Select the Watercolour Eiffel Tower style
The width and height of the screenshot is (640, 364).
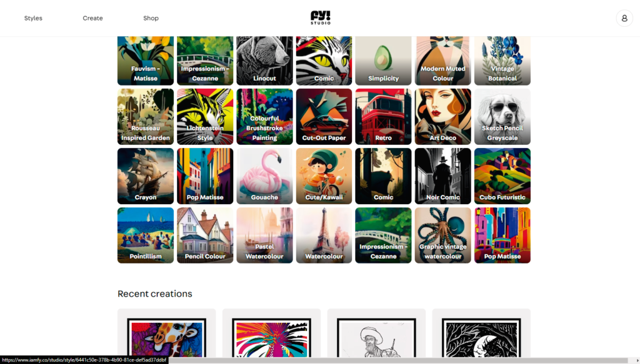(x=324, y=235)
